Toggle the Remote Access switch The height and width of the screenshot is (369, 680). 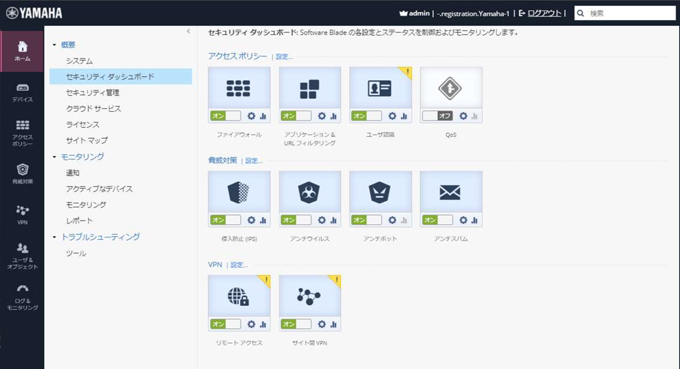[x=226, y=324]
